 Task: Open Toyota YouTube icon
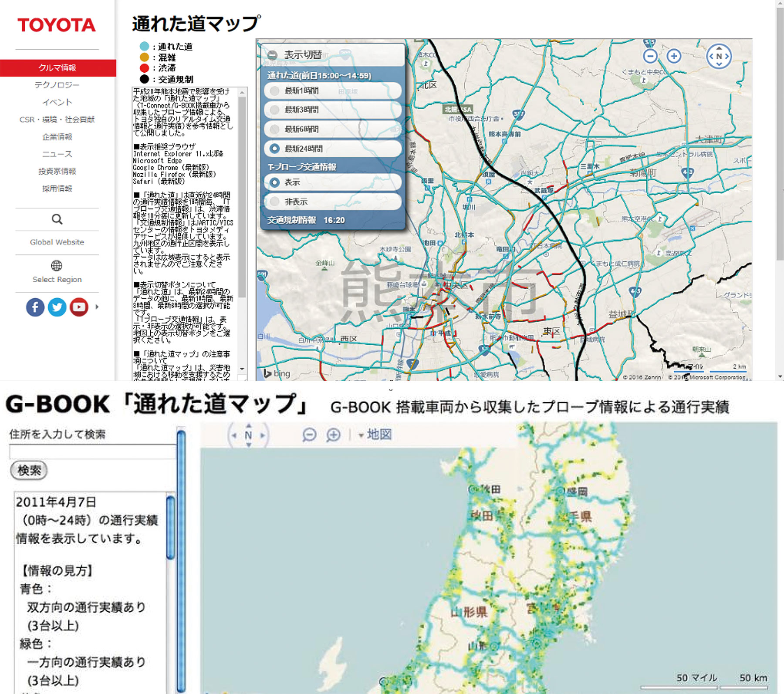[79, 307]
